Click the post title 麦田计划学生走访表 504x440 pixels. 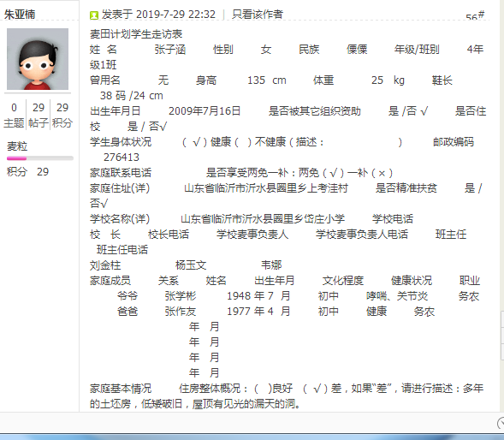pyautogui.click(x=136, y=33)
